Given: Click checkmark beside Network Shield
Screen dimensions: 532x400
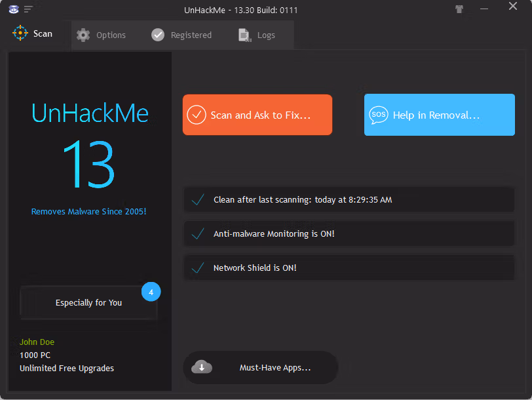Looking at the screenshot, I should click(x=198, y=268).
